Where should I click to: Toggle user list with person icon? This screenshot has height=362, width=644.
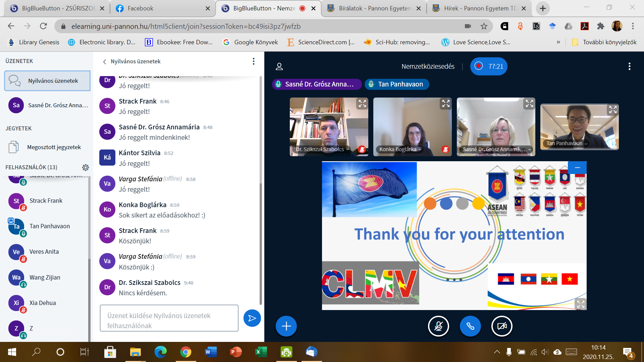click(x=279, y=66)
